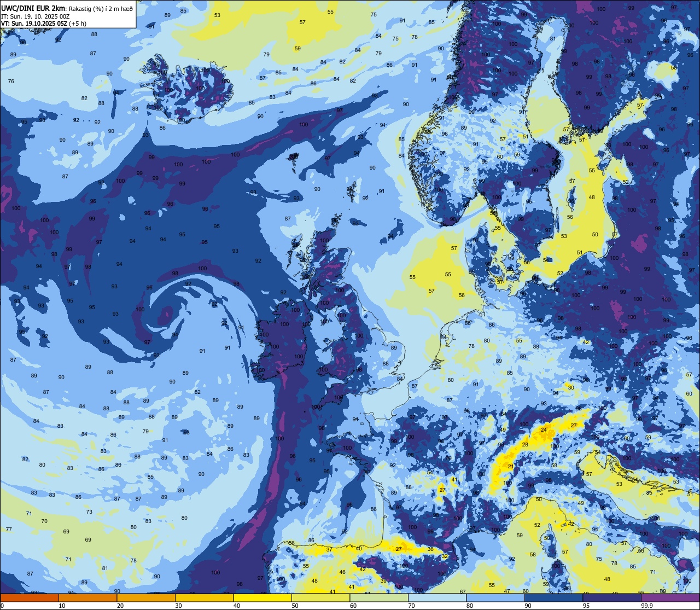
Task: Click the '99.9' legend scale label
Action: pyautogui.click(x=647, y=606)
